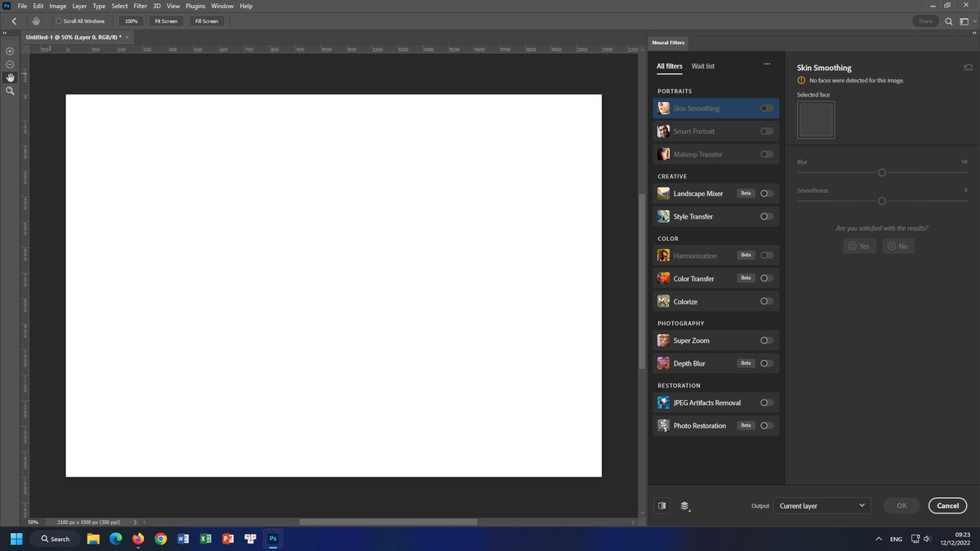Image resolution: width=980 pixels, height=551 pixels.
Task: Click the layer preview stack icon
Action: 685,506
